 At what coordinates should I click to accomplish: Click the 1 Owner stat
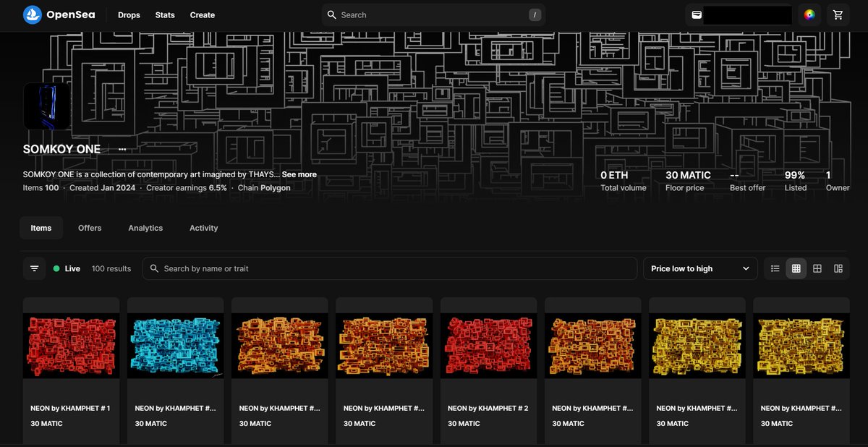(838, 181)
